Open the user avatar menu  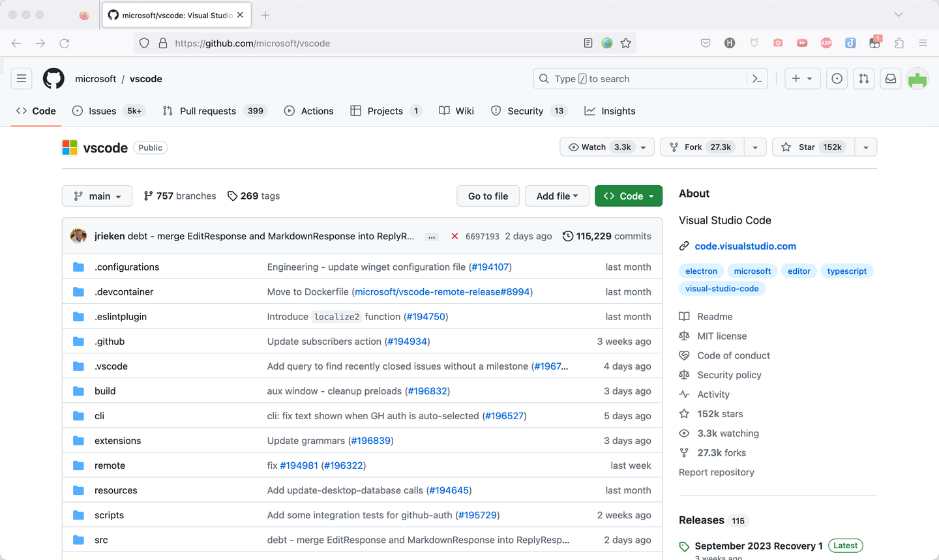click(x=917, y=79)
